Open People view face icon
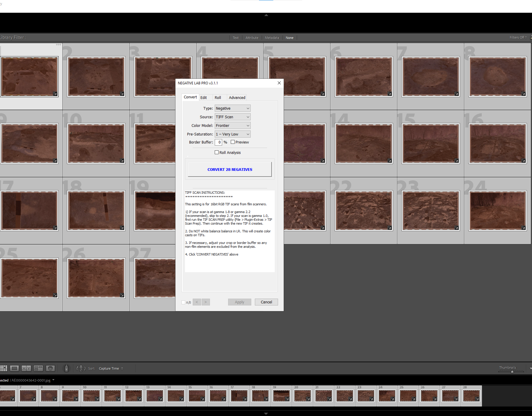532x416 pixels. 51,368
